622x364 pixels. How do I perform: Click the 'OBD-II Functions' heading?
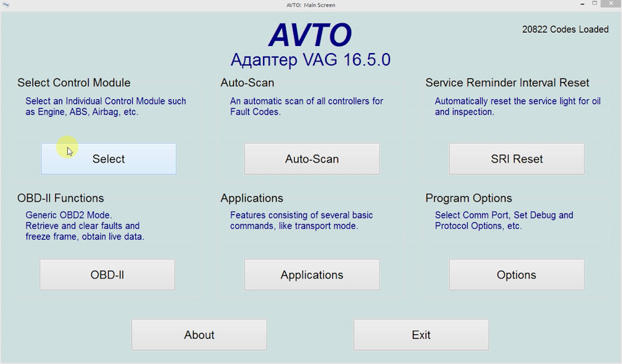(60, 198)
